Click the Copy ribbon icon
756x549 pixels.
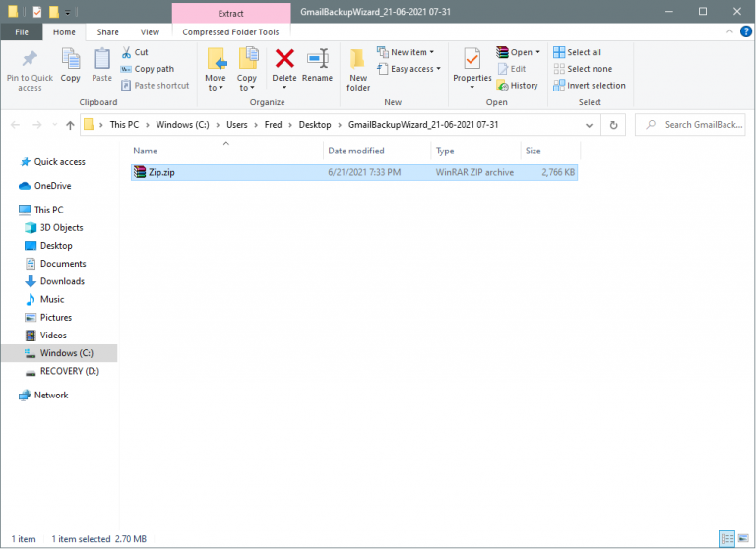tap(71, 65)
